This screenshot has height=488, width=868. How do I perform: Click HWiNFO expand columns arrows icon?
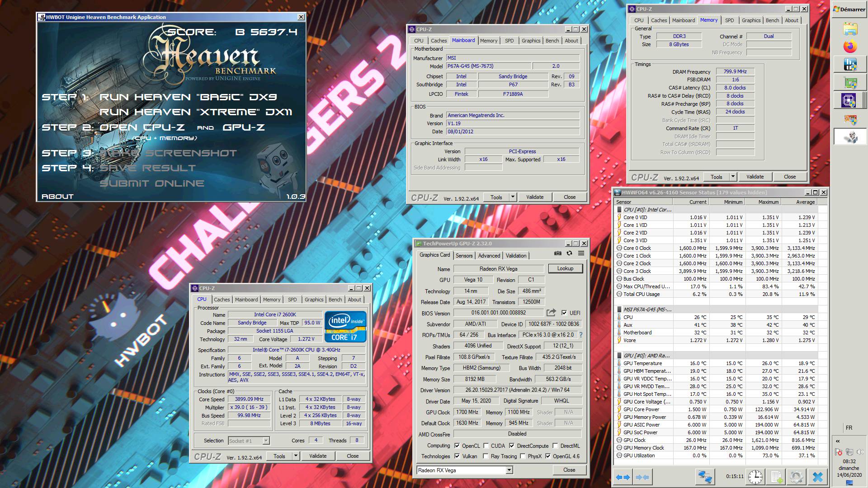(x=623, y=477)
